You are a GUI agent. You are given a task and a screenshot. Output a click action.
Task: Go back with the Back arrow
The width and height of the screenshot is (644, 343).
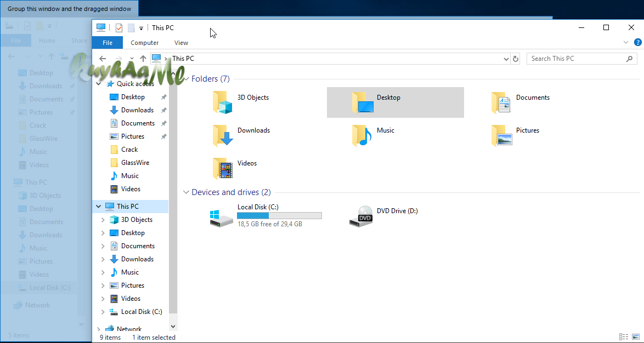[x=102, y=59]
